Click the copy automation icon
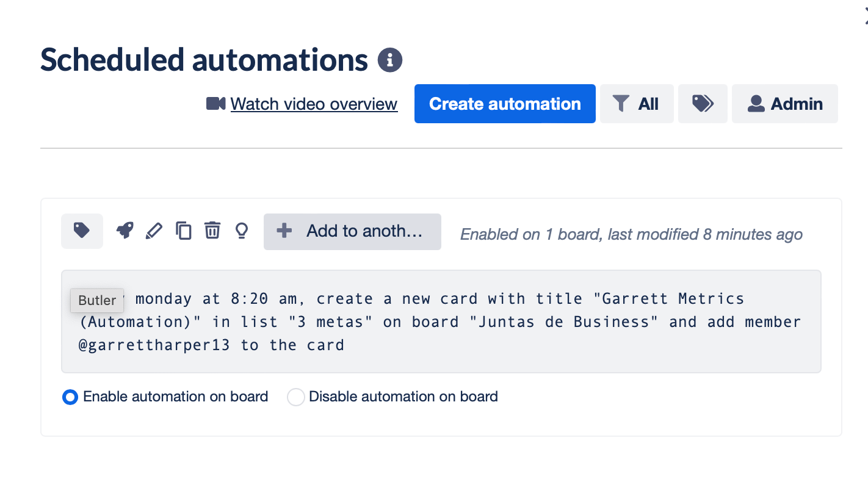868x499 pixels. click(x=183, y=231)
